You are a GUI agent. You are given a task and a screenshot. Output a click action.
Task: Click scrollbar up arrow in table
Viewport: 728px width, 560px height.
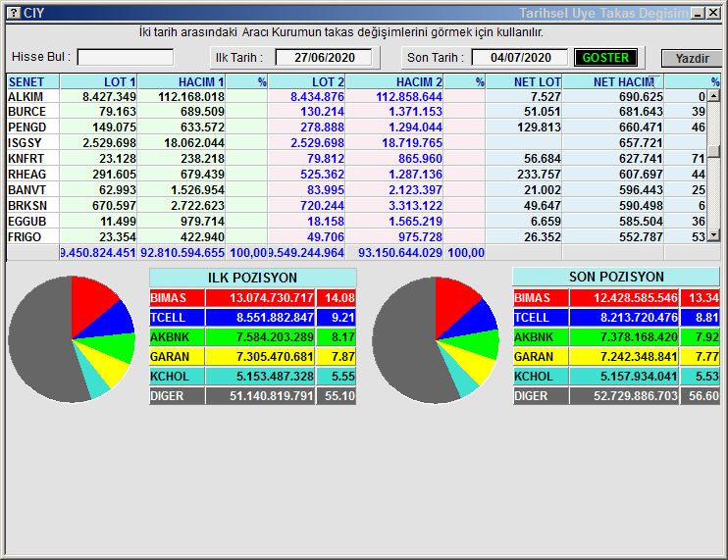713,96
